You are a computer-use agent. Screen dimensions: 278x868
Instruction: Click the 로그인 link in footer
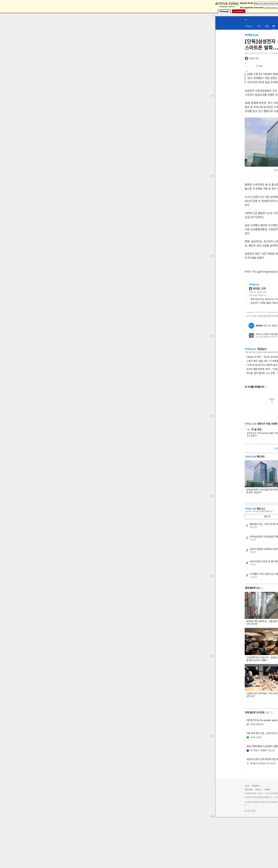[x=247, y=786]
